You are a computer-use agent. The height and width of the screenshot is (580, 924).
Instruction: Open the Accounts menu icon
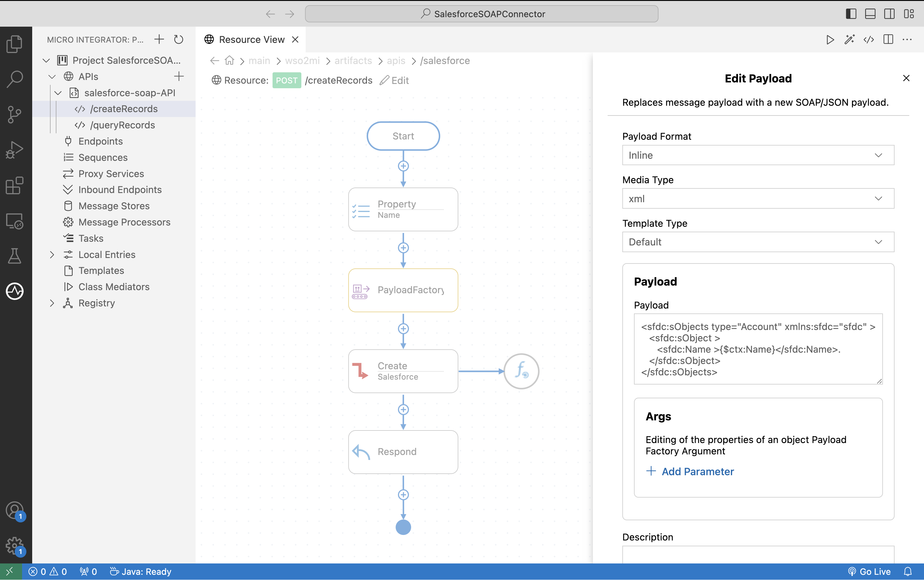point(15,510)
